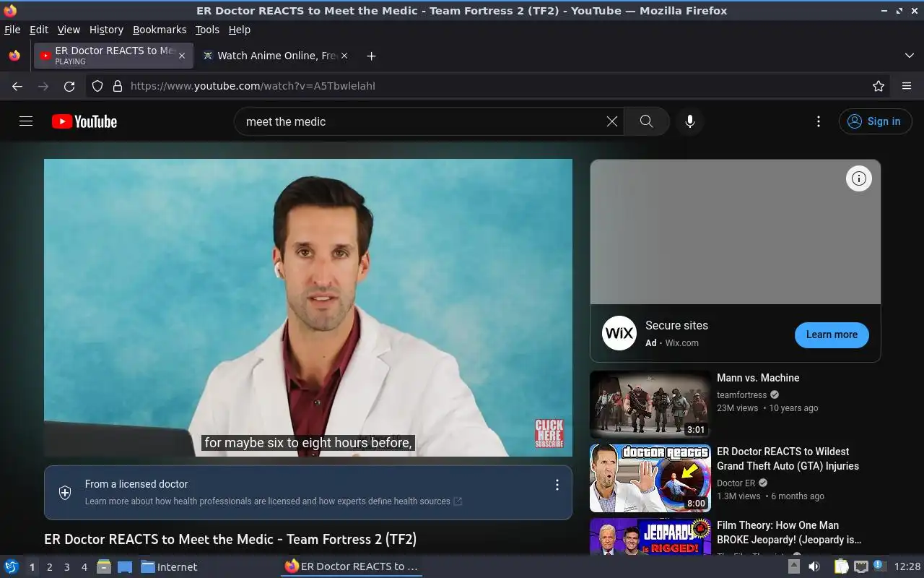This screenshot has height=578, width=924.
Task: Click the ER Doctor REACTS taskbar window button
Action: [x=352, y=566]
